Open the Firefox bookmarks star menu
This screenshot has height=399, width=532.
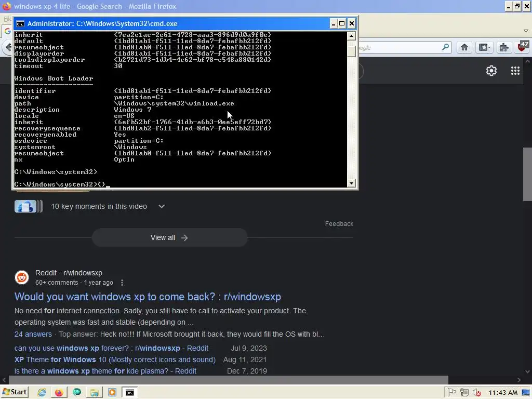click(x=484, y=47)
